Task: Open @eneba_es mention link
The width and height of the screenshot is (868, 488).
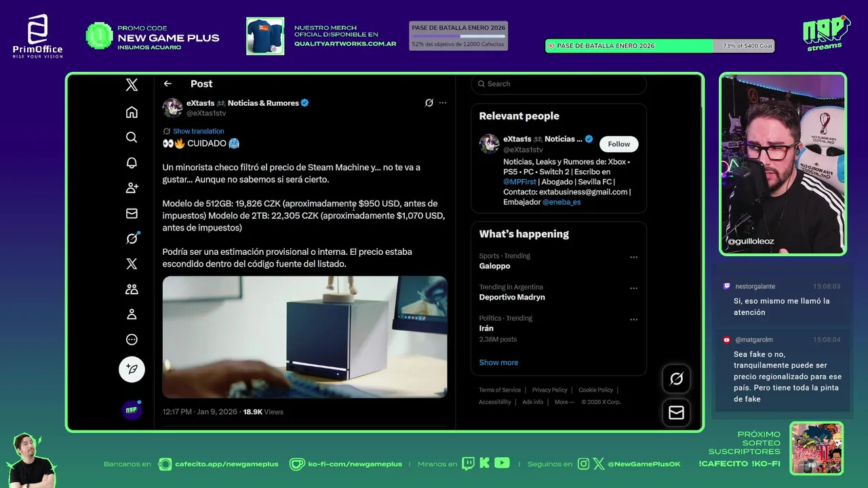Action: 561,202
